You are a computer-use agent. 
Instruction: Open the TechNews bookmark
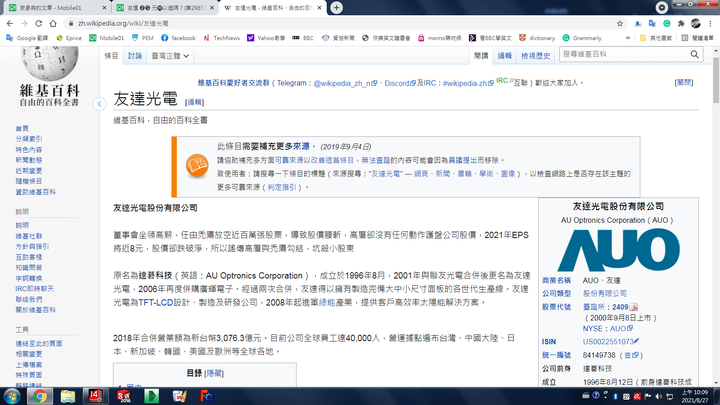(222, 38)
